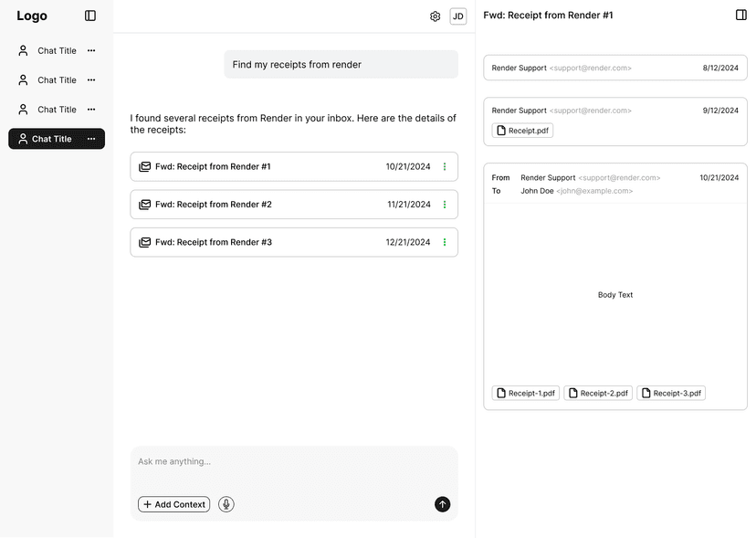Toggle the left sidebar panel icon
Viewport: 756px width, 538px height.
pyautogui.click(x=90, y=16)
